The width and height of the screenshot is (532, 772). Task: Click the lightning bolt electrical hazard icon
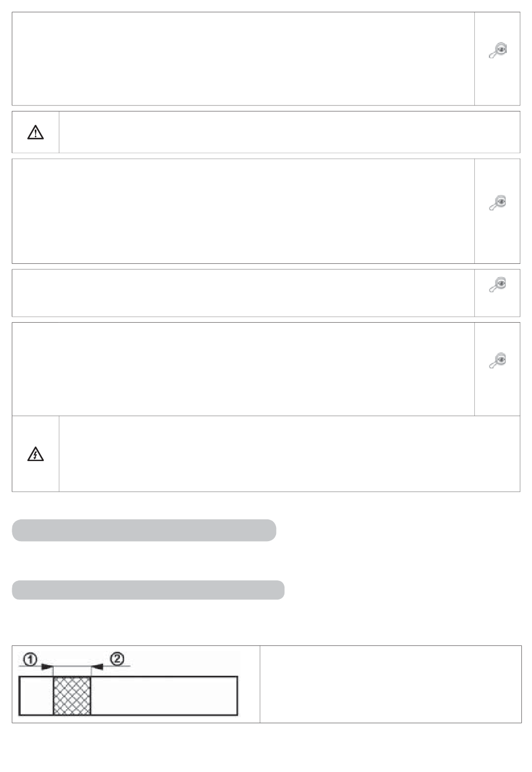tap(35, 454)
